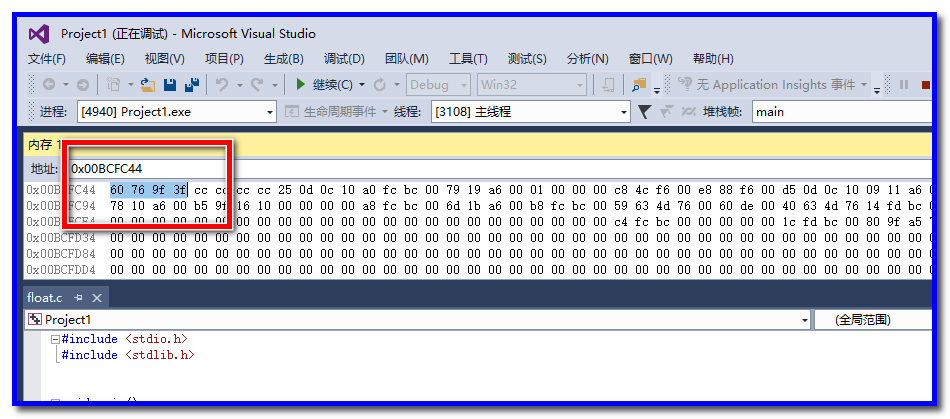
Task: Click the New Project toolbar icon
Action: 113,85
